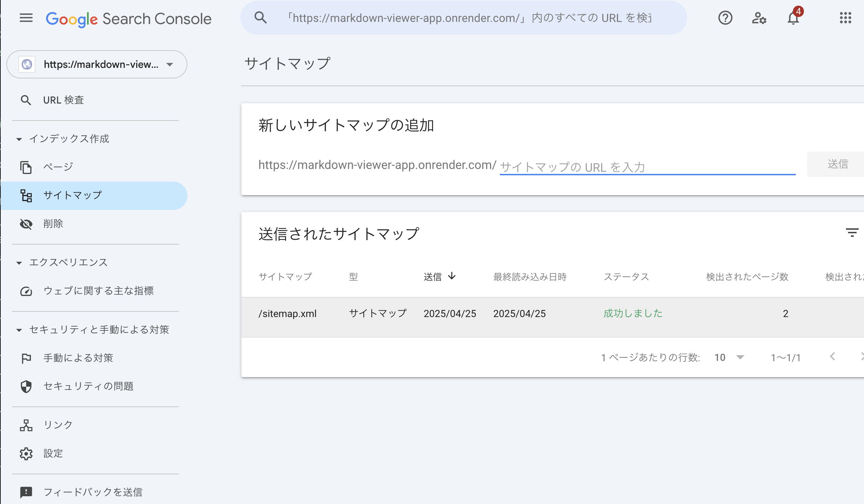Click the 設定 gear icon
The width and height of the screenshot is (864, 504).
(x=26, y=454)
